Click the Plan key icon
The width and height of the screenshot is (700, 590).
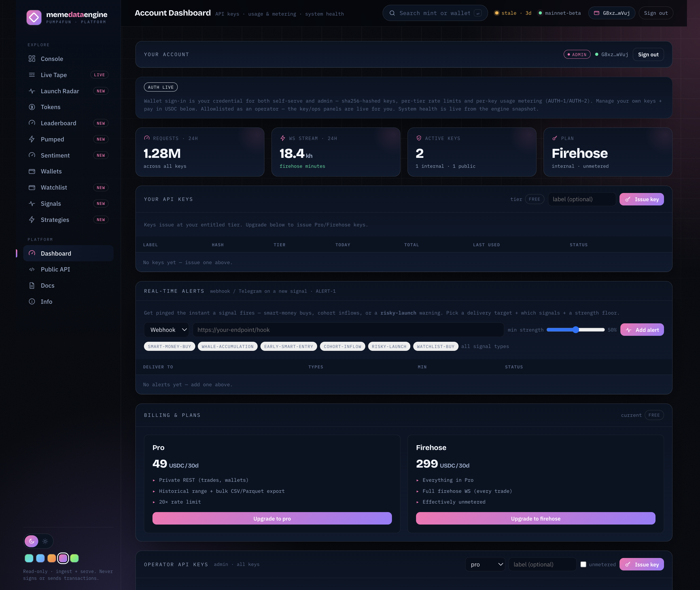coord(555,138)
